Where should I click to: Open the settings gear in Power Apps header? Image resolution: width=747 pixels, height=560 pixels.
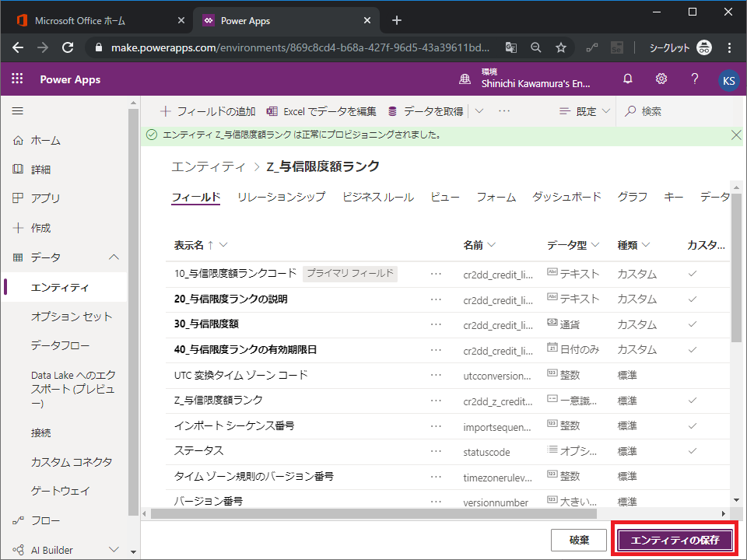tap(661, 79)
